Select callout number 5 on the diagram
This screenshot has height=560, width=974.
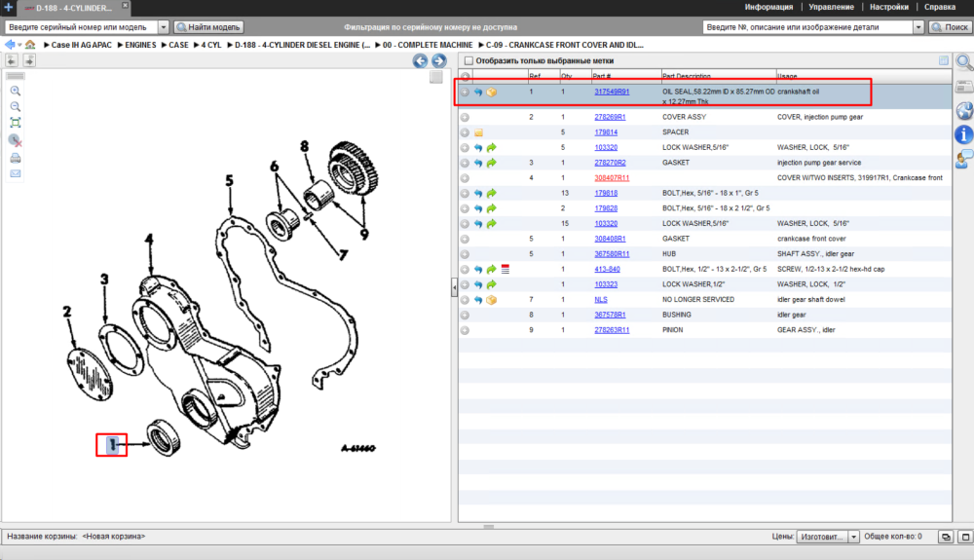point(230,181)
